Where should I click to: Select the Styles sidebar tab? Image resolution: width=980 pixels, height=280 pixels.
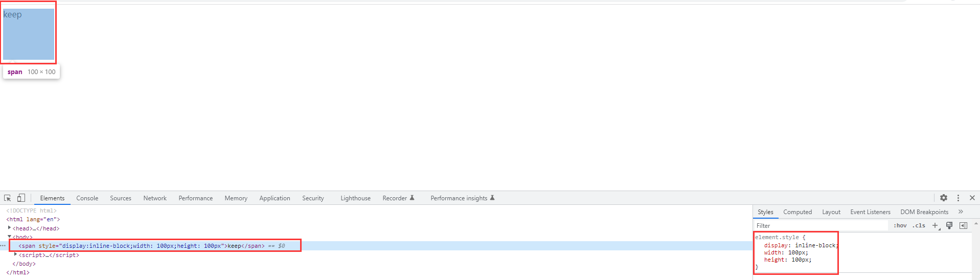765,212
